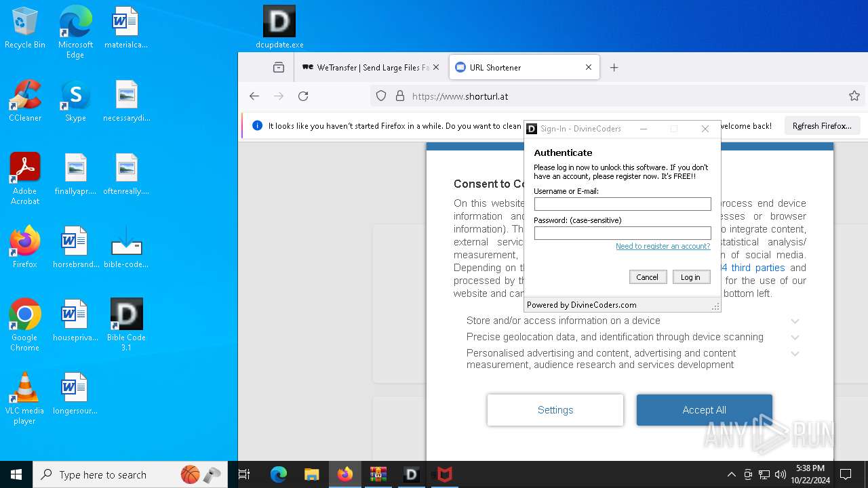Open File Explorer from taskbar
The width and height of the screenshot is (868, 488).
[x=311, y=474]
